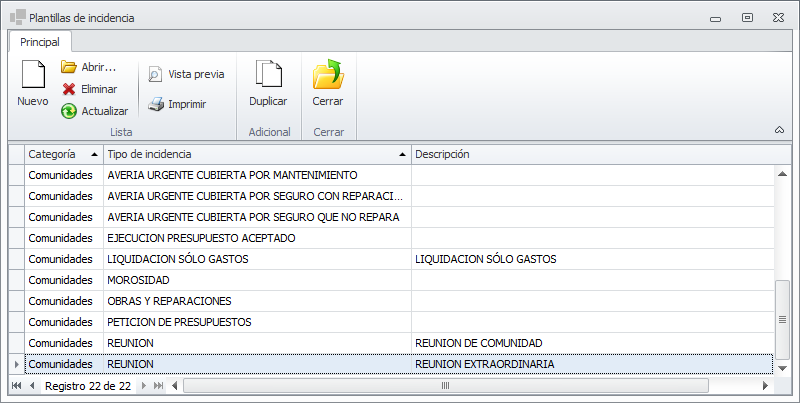Click the Registro 22 de 22 record indicator
This screenshot has width=800, height=403.
(x=88, y=386)
